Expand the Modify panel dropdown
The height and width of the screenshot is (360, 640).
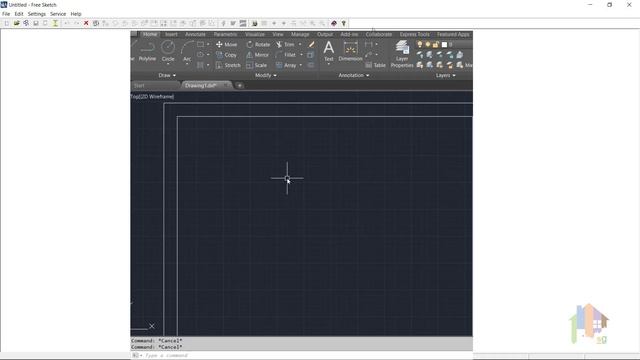coord(266,76)
